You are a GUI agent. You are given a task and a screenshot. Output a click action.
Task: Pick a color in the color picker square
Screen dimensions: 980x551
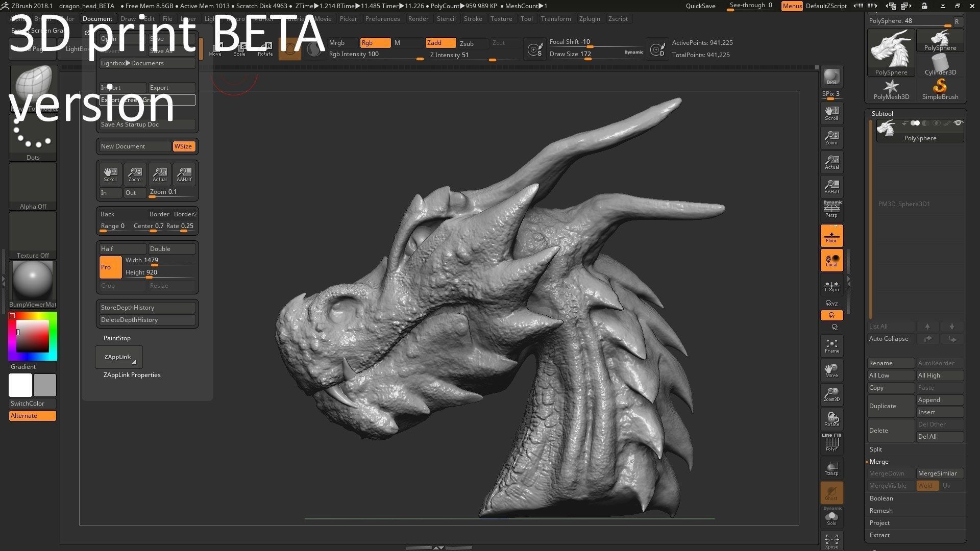click(x=33, y=336)
